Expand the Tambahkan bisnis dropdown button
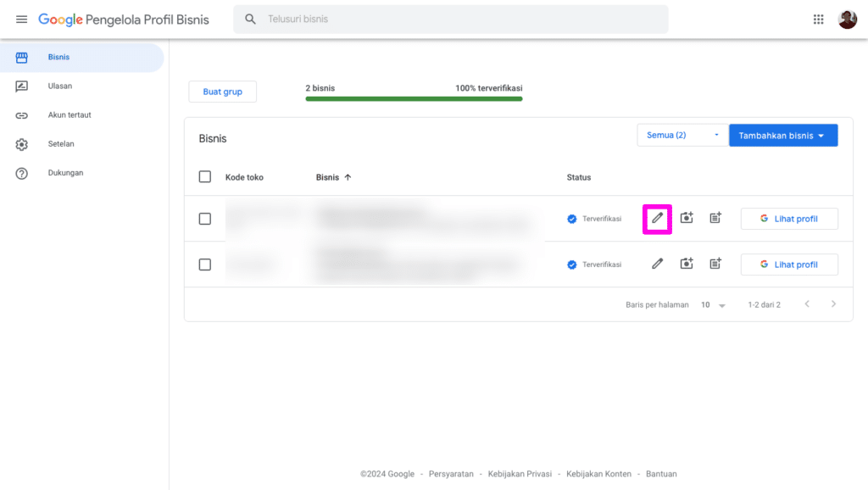868x490 pixels. pyautogui.click(x=782, y=136)
